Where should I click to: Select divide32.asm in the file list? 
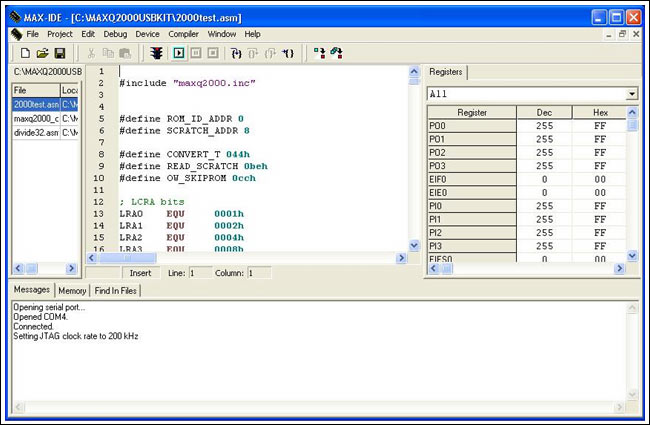[35, 132]
